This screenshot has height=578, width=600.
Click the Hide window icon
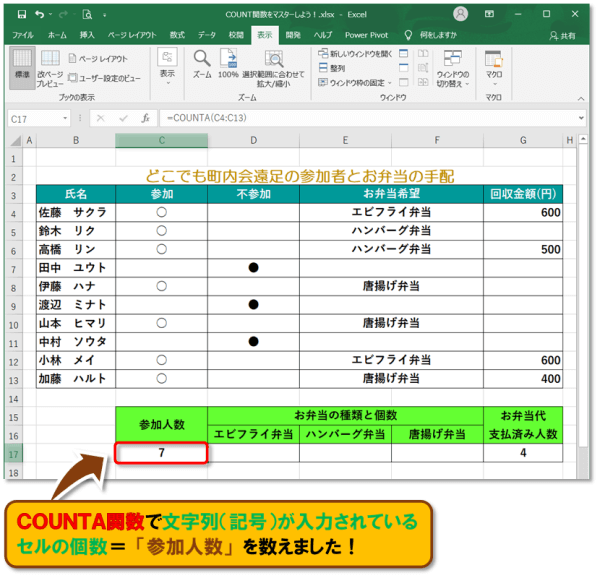pos(403,68)
